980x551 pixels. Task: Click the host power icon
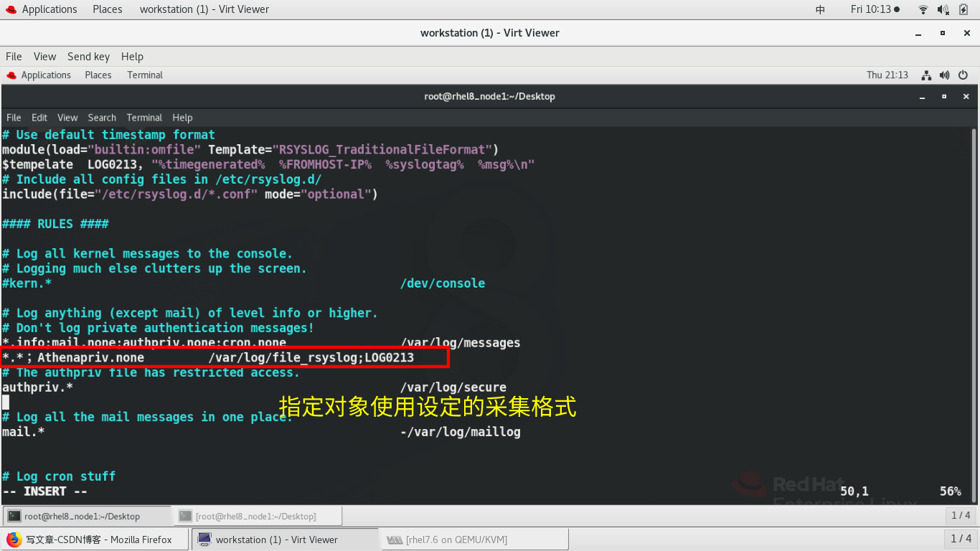tap(963, 9)
